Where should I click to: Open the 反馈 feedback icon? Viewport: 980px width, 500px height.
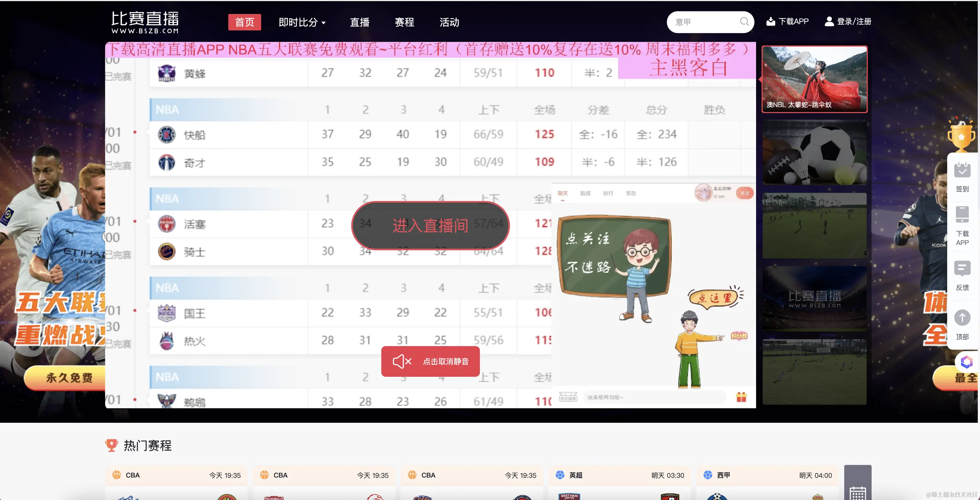(962, 269)
